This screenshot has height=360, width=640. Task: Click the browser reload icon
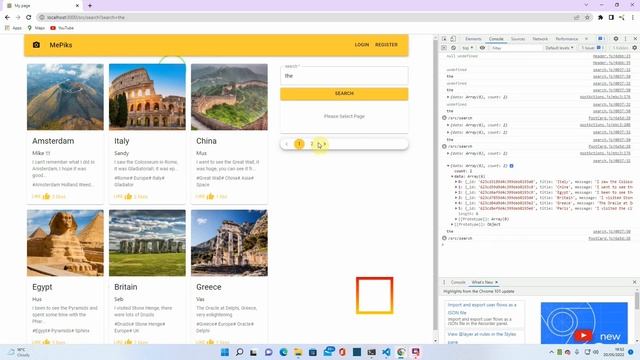29,17
